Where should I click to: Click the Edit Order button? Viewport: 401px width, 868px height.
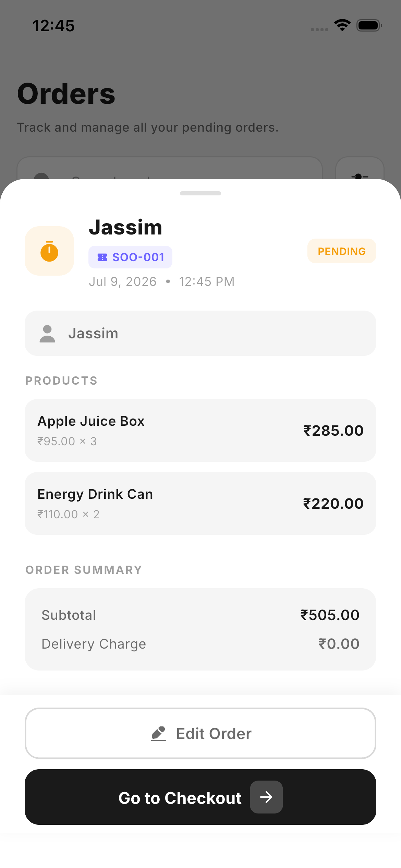point(200,733)
